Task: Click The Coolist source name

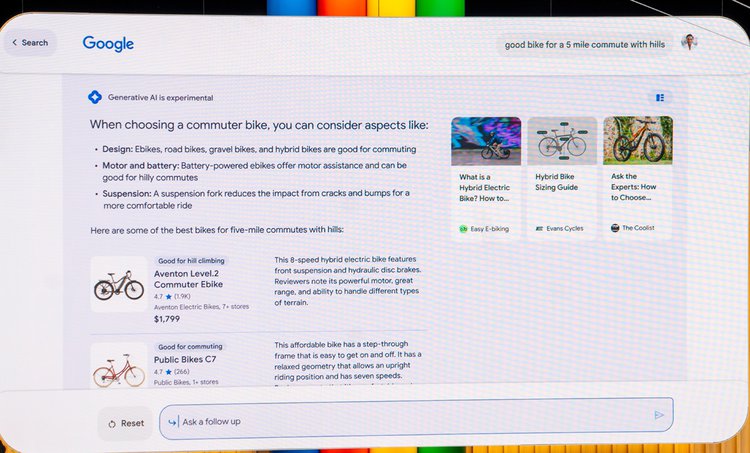Action: (638, 228)
